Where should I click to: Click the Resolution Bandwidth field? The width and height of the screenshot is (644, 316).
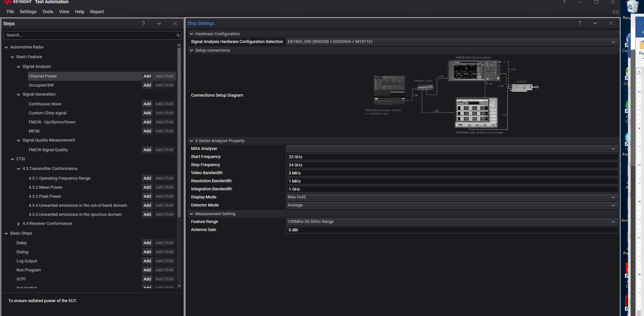click(x=452, y=181)
